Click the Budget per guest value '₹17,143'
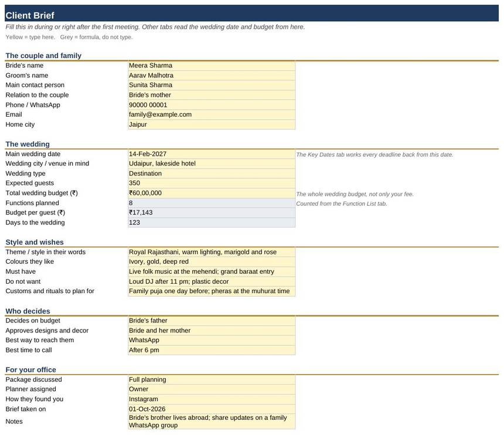Viewport: 504px width, 435px height. tap(212, 213)
